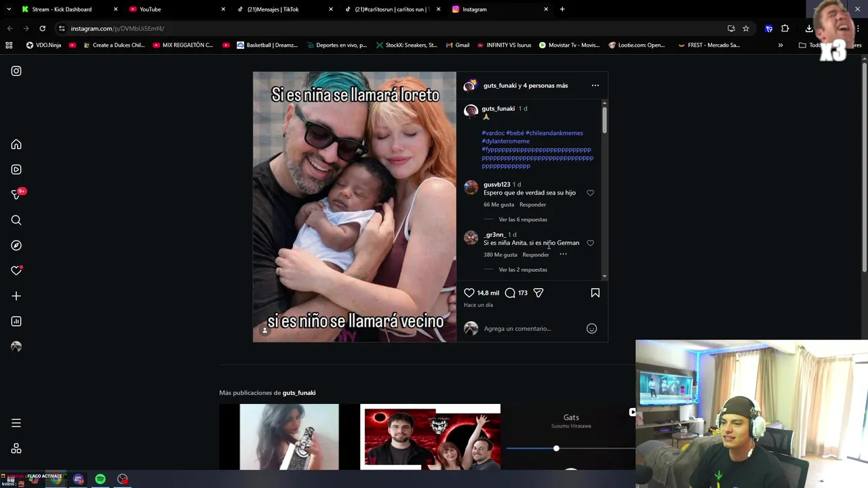The height and width of the screenshot is (488, 868).
Task: Open Spotify from the taskbar
Action: (x=100, y=479)
